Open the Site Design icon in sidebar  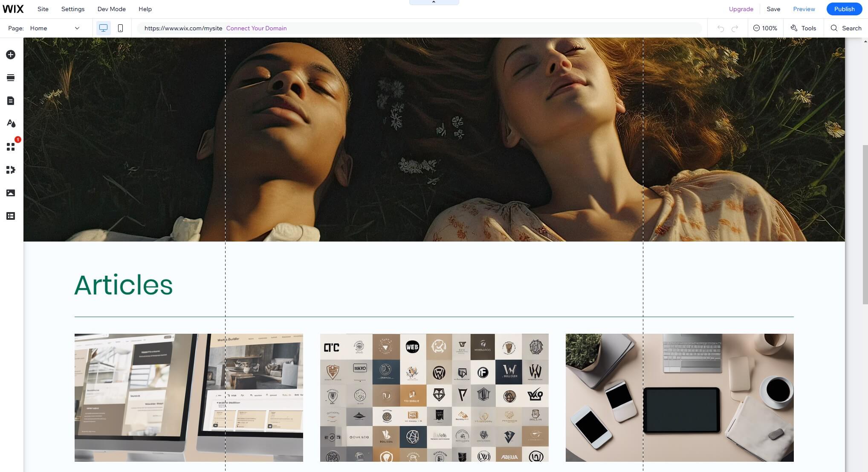(x=11, y=124)
